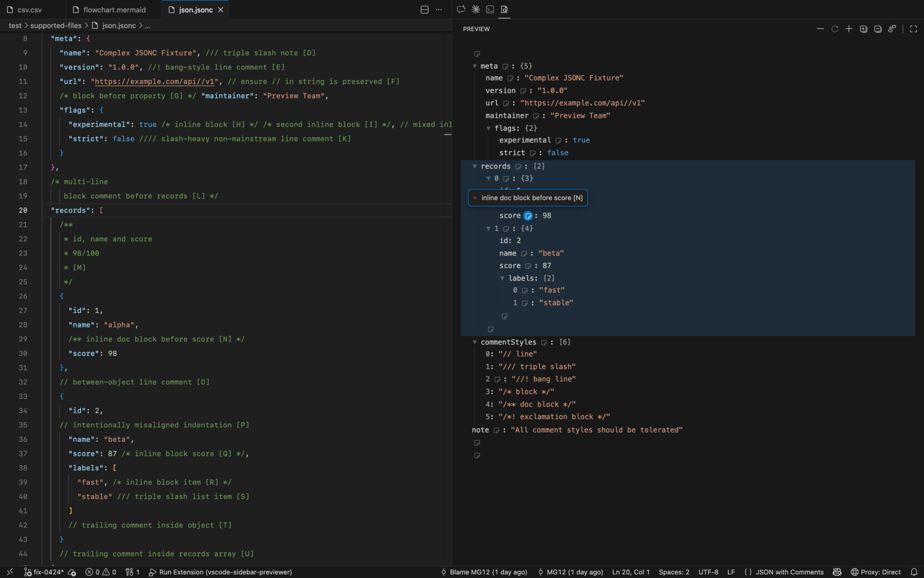Click Blame MG12 (1 day ago)

point(483,572)
